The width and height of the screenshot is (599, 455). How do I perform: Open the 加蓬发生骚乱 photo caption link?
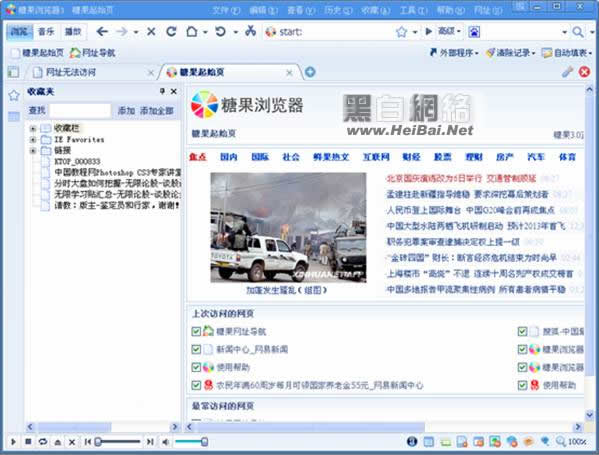coord(286,290)
